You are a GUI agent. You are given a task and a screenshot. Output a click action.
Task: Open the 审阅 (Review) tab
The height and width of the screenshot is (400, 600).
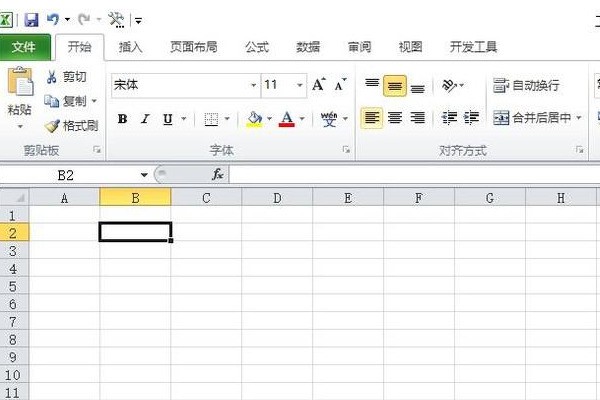tap(359, 47)
